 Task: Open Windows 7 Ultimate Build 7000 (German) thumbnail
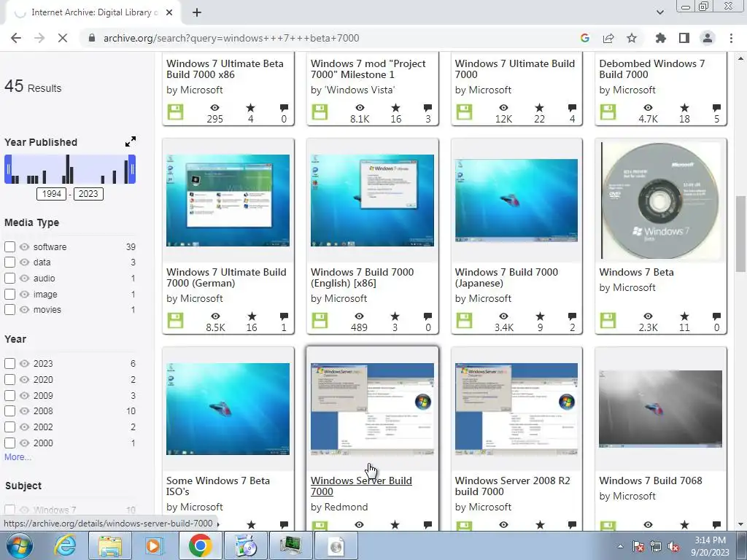click(x=228, y=201)
